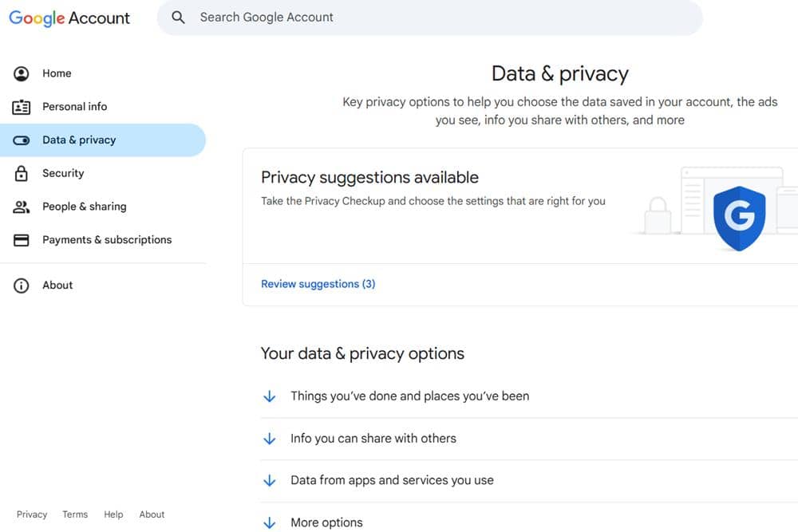Click the Google Account logo
This screenshot has width=798, height=532.
pyautogui.click(x=69, y=18)
